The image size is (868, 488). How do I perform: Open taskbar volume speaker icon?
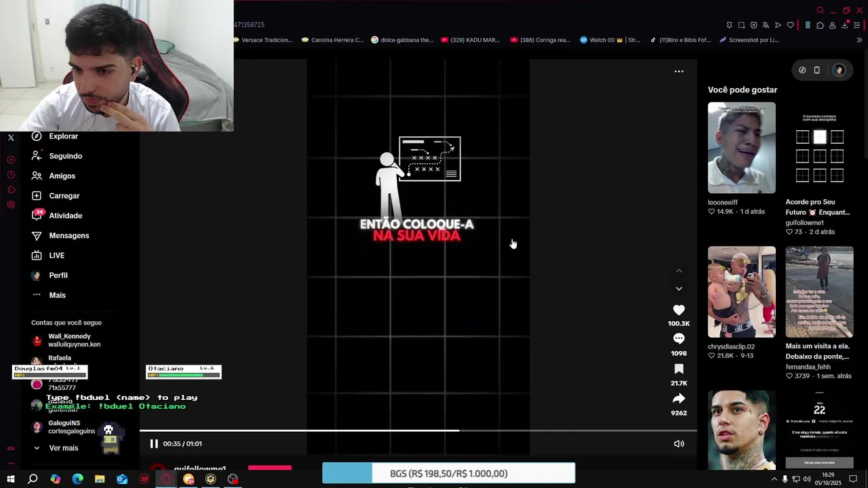[x=807, y=479]
